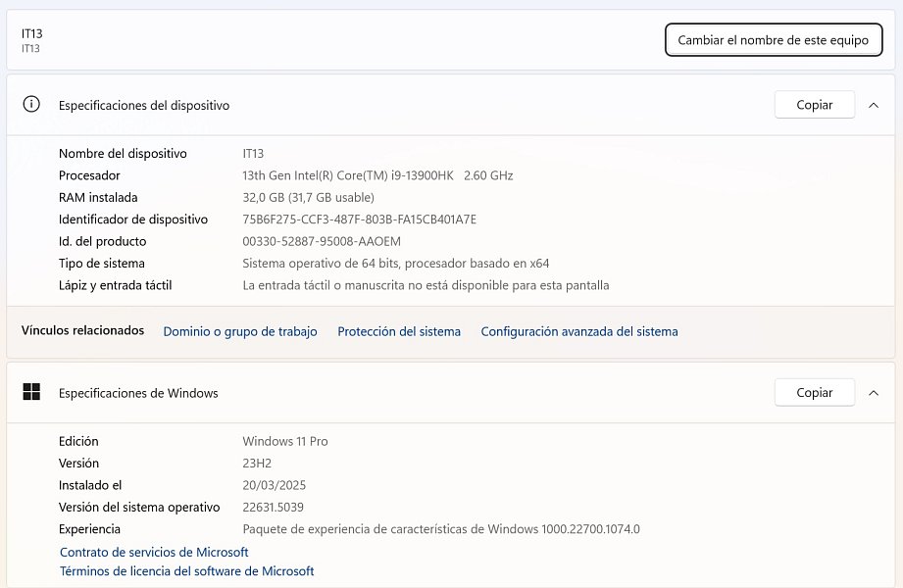Open the Dominio o grupo de trabajo link
903x588 pixels.
[240, 331]
